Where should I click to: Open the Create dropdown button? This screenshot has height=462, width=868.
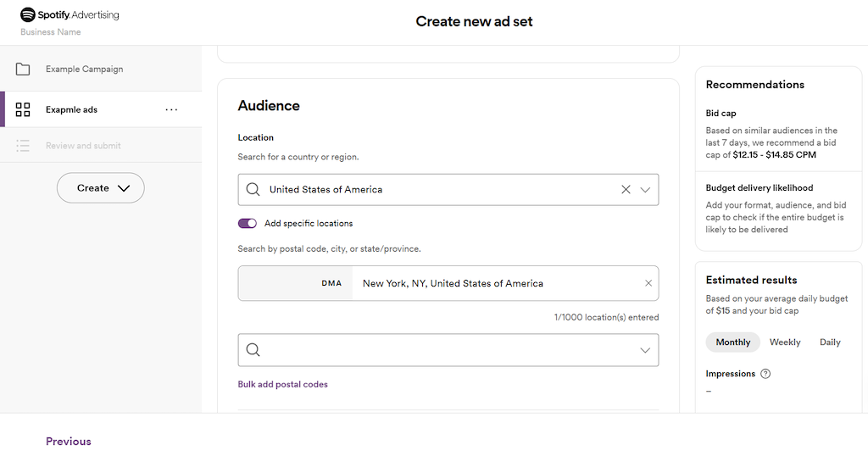[101, 188]
